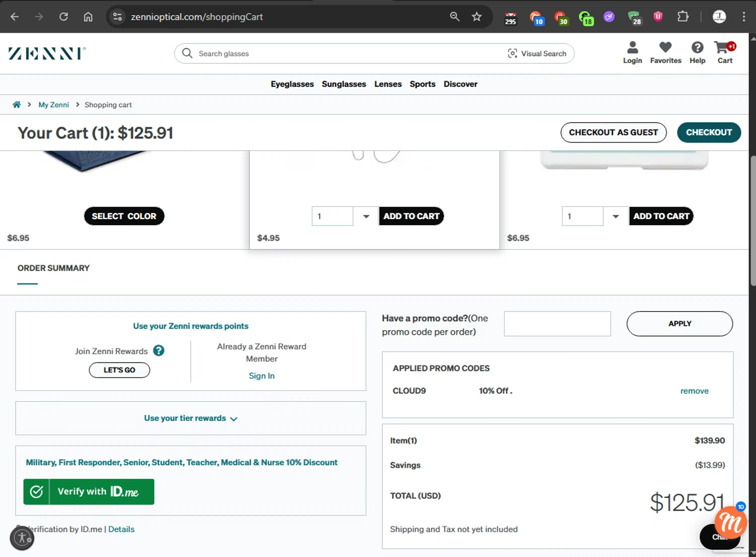Viewport: 756px width, 557px height.
Task: Click the home icon in breadcrumb
Action: click(x=17, y=104)
